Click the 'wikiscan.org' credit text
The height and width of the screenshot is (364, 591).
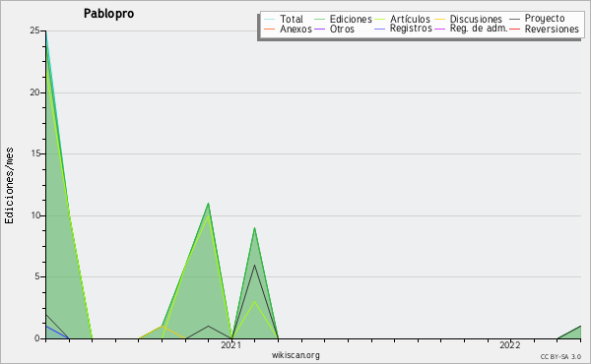pos(295,355)
